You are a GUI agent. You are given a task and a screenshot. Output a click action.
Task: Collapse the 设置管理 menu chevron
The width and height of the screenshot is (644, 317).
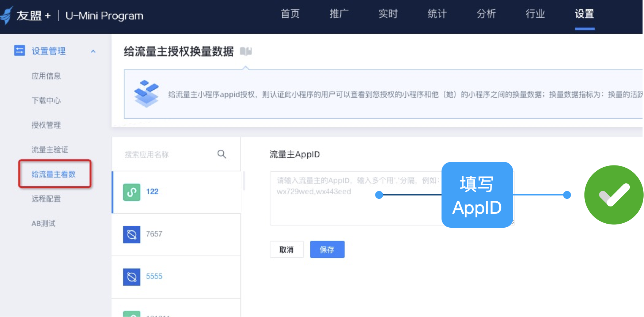[93, 51]
